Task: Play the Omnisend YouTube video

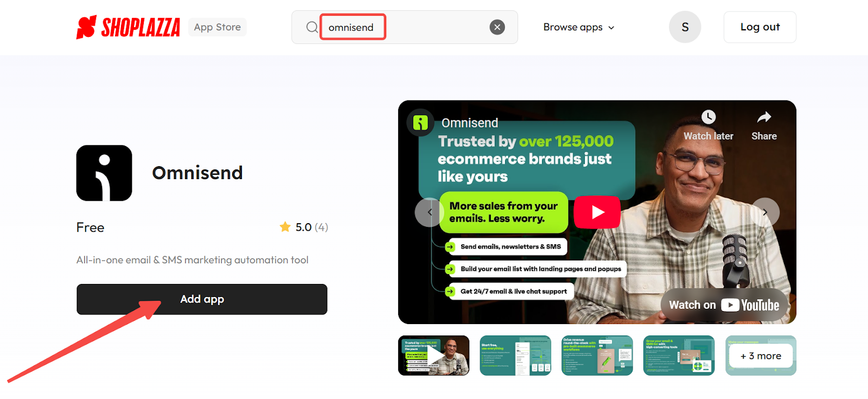Action: (x=597, y=212)
